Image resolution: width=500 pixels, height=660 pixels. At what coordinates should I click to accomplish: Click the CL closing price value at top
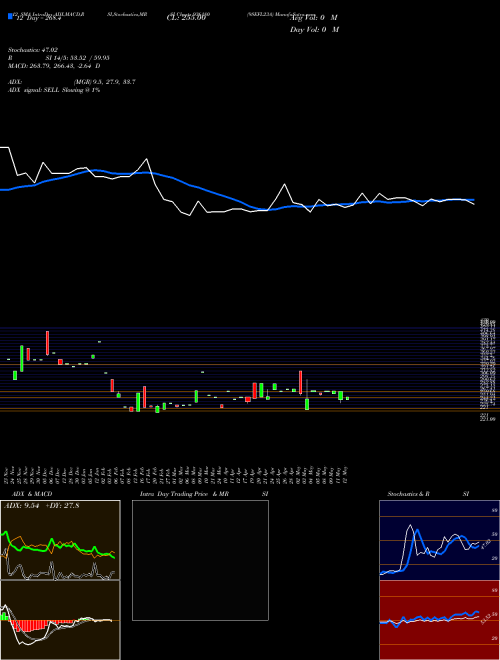coord(186,18)
